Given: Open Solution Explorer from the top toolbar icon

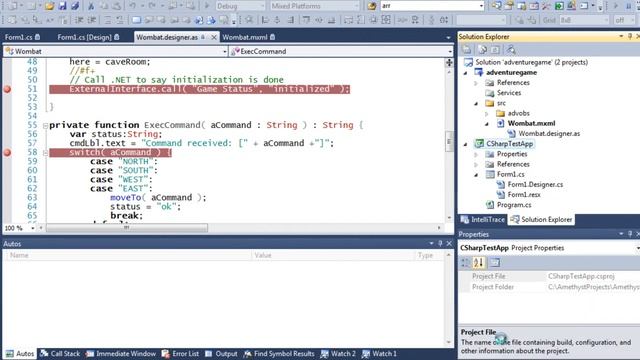Looking at the screenshot, I should point(496,6).
